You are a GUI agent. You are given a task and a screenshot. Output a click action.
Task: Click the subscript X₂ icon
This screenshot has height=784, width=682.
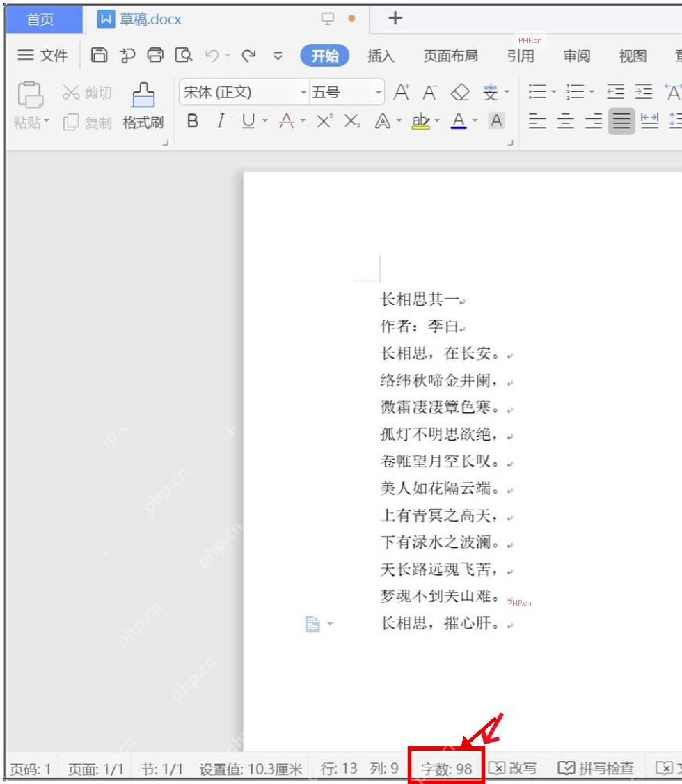pyautogui.click(x=352, y=120)
